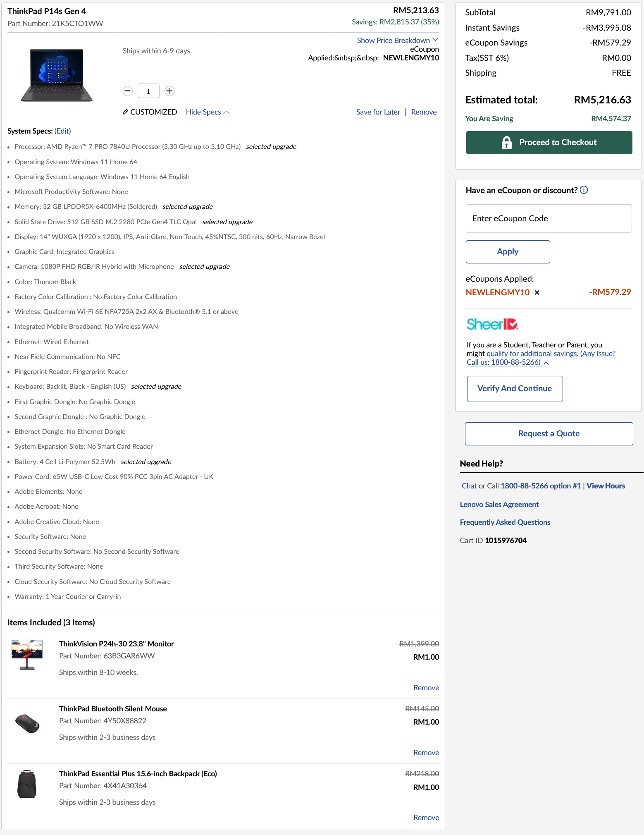Edit system specs via the Edit link
Screen dimensions: 644x835
pos(63,131)
